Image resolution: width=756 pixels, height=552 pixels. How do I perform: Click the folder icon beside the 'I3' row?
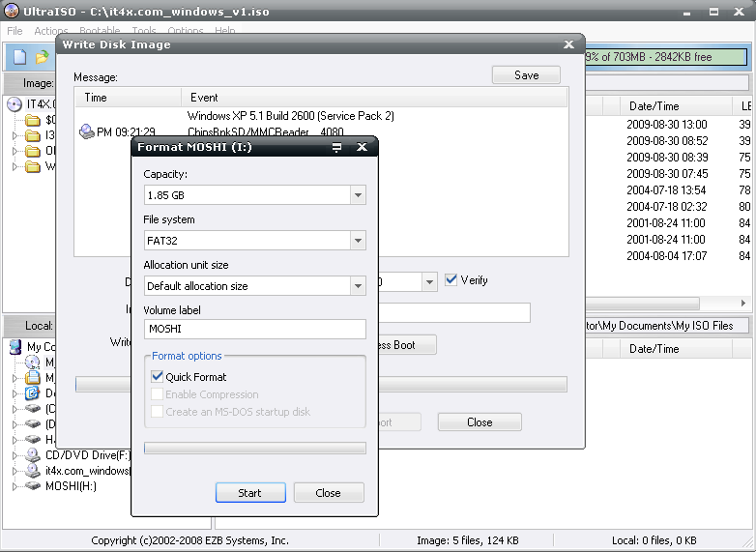(32, 135)
